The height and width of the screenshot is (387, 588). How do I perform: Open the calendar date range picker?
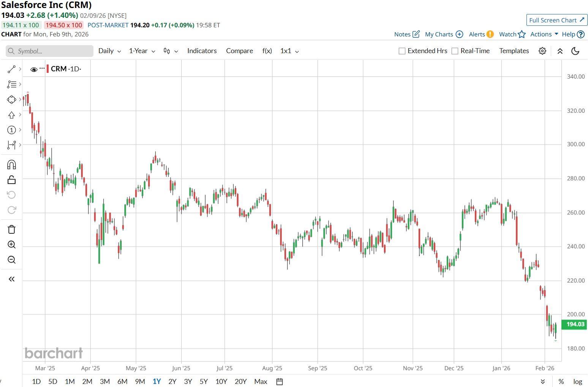[x=280, y=382]
